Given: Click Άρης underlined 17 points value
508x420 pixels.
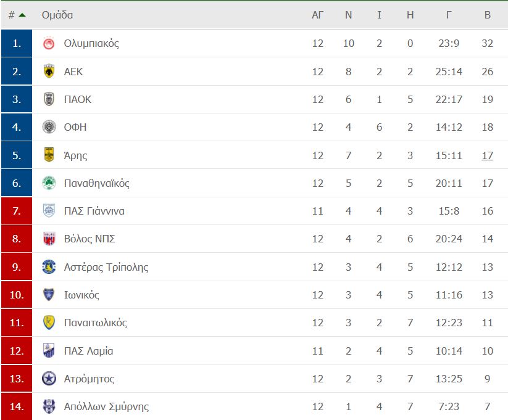Looking at the screenshot, I should [x=487, y=155].
